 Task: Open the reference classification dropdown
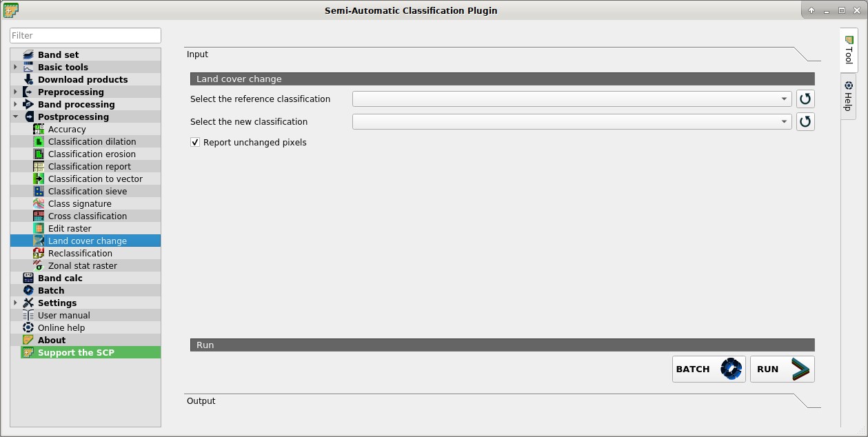[x=572, y=99]
